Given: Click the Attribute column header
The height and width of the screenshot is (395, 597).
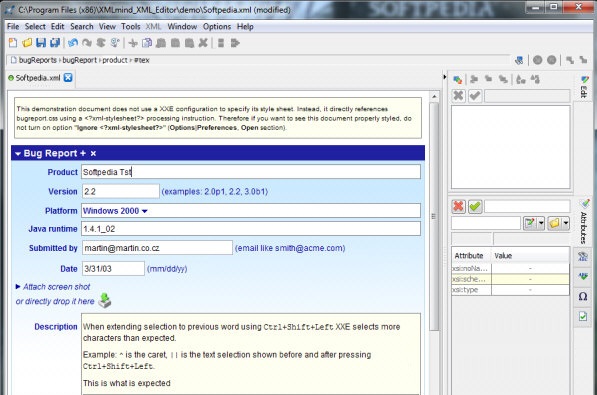Looking at the screenshot, I should click(x=471, y=256).
